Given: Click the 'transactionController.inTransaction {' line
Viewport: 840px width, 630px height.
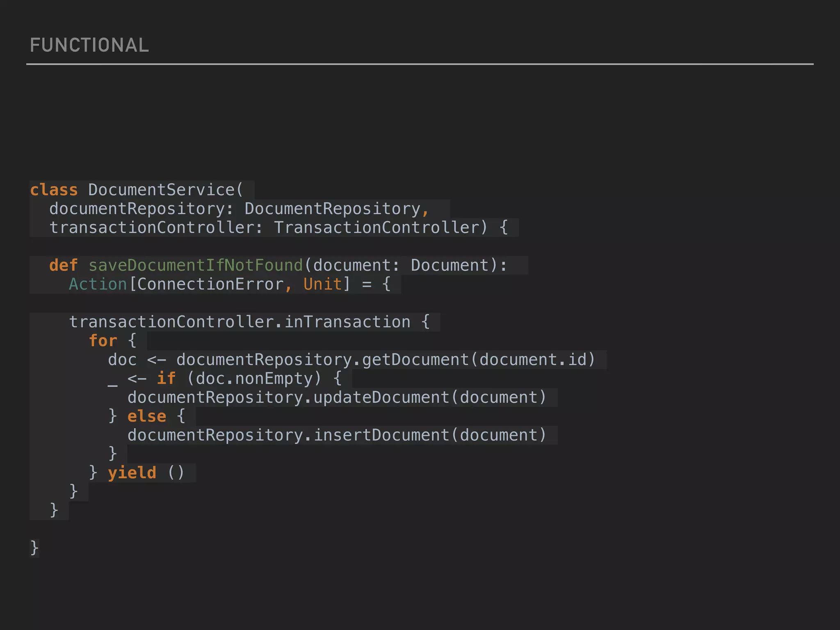Looking at the screenshot, I should pos(249,322).
